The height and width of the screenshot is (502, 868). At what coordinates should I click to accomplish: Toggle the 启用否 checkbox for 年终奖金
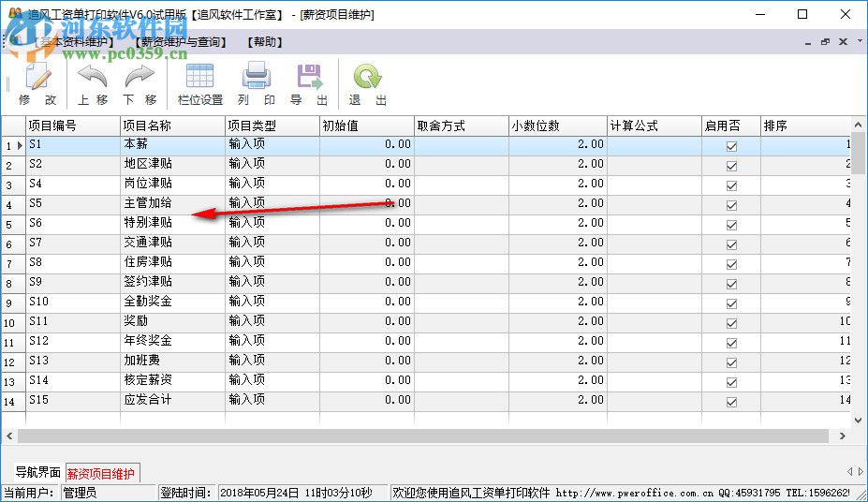(731, 343)
